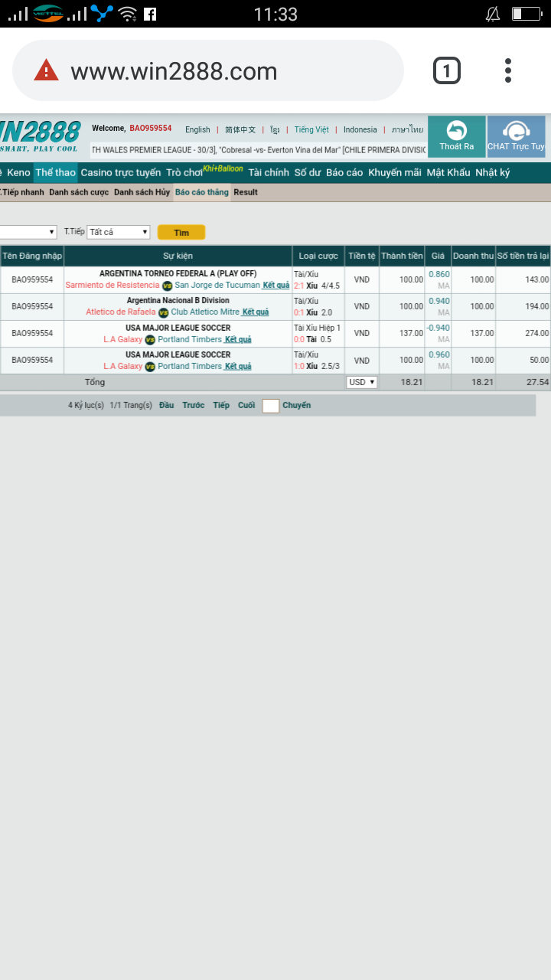Open the Casino trực tuyến menu

[121, 172]
